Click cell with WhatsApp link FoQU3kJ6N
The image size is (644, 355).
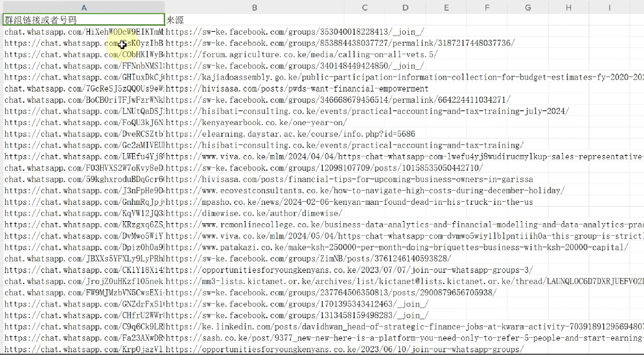[x=84, y=122]
